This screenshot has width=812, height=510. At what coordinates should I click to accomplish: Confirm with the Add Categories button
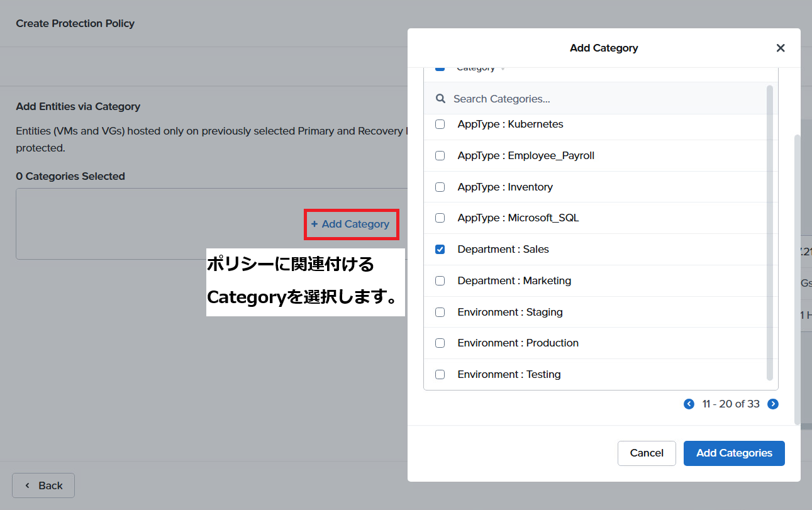(734, 453)
